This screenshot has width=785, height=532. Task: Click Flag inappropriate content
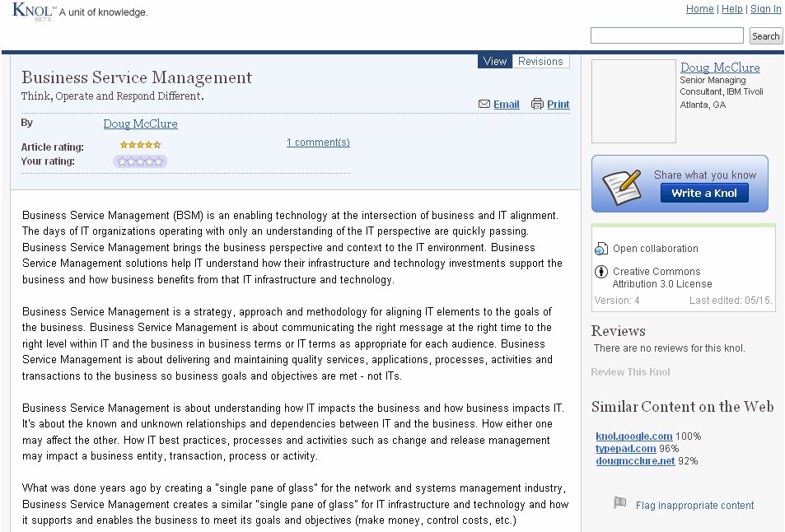tap(694, 506)
